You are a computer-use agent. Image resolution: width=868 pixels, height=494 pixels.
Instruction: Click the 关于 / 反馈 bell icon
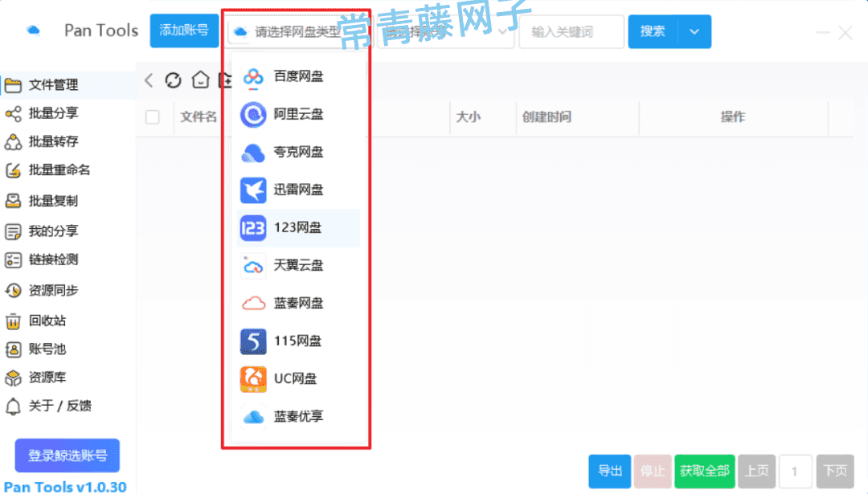pos(14,406)
